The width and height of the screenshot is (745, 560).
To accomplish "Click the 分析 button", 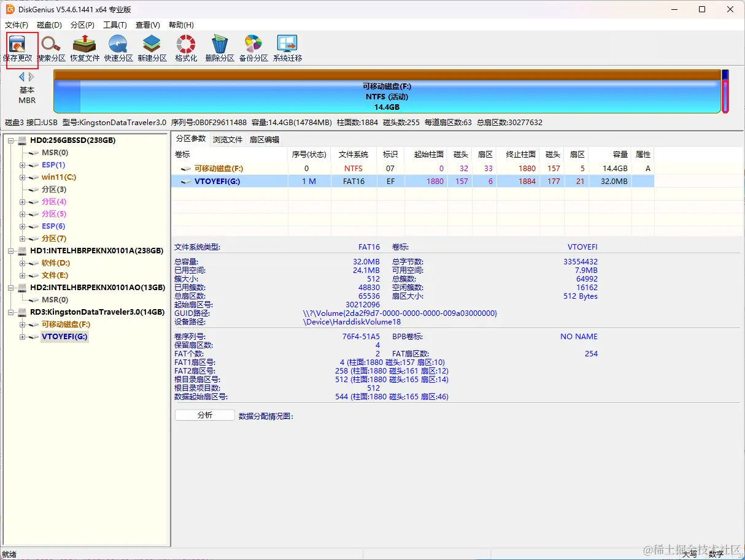I will (x=205, y=415).
